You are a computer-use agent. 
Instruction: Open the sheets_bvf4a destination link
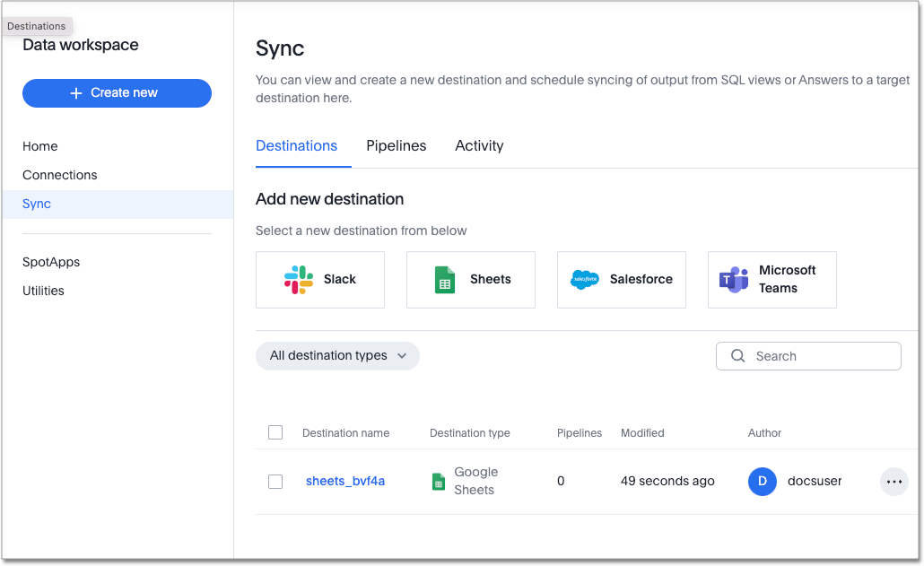(x=345, y=481)
